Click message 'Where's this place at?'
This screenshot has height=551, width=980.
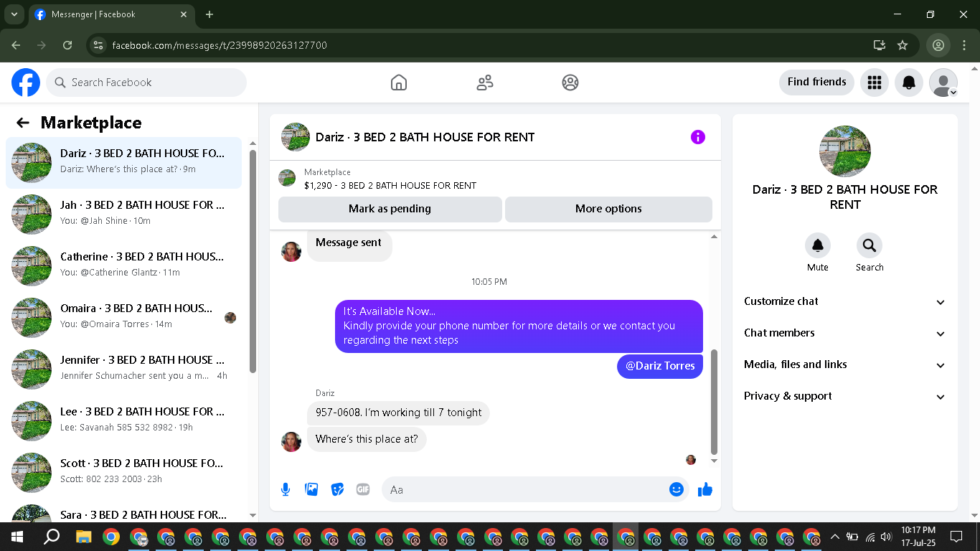pyautogui.click(x=367, y=439)
